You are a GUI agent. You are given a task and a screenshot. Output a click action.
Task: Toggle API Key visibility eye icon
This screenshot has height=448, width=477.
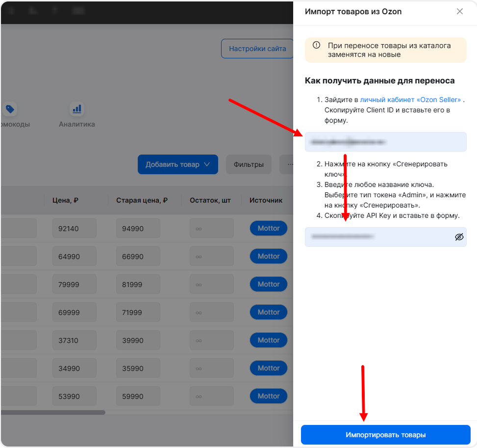[459, 237]
